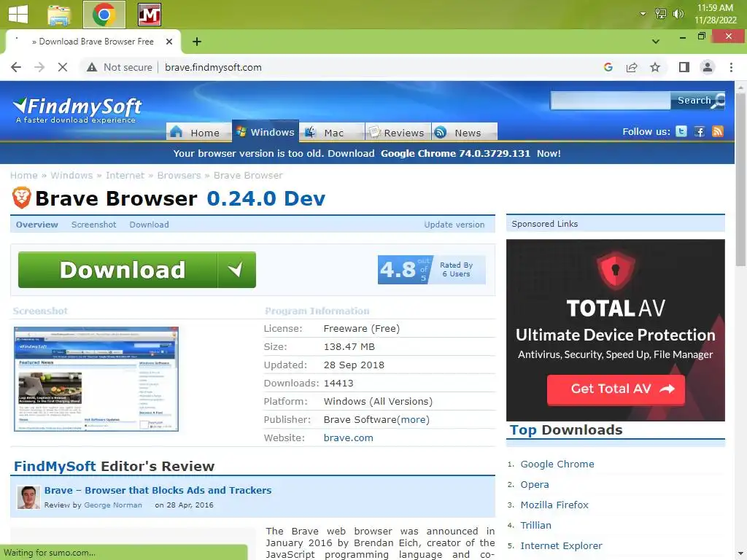Screen dimensions: 747x560
Task: Switch to Chrome in the taskbar
Action: (x=104, y=15)
